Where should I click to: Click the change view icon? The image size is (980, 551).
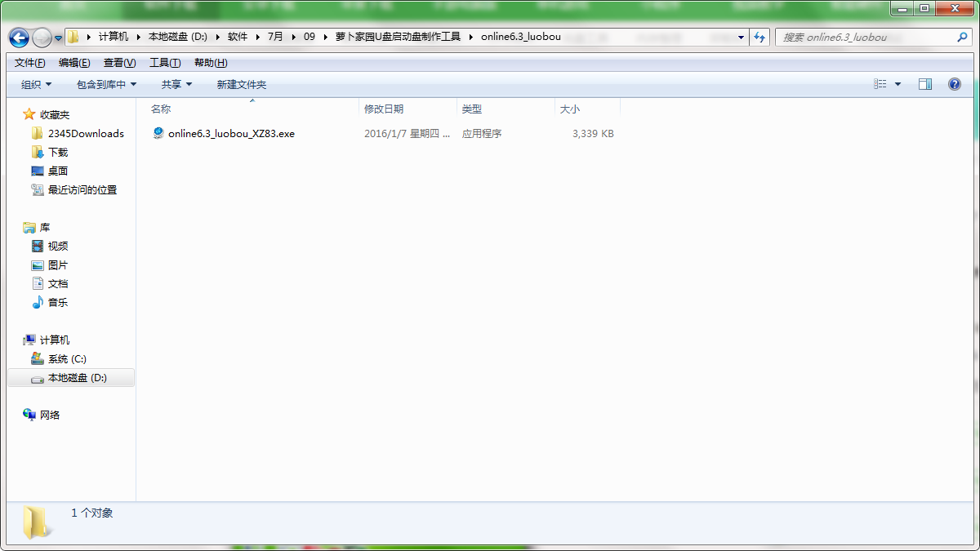[x=880, y=84]
